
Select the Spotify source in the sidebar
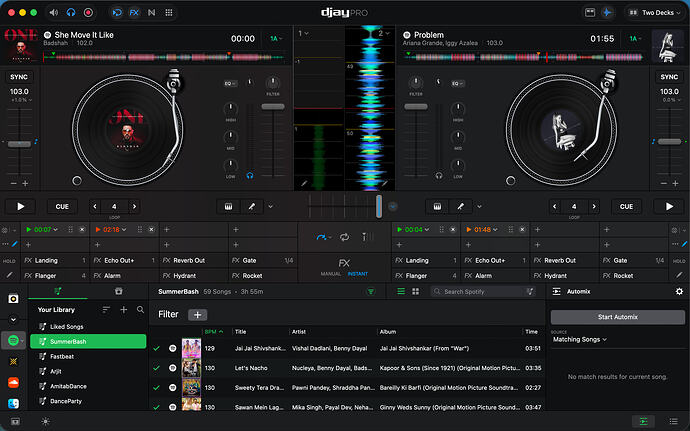click(13, 340)
